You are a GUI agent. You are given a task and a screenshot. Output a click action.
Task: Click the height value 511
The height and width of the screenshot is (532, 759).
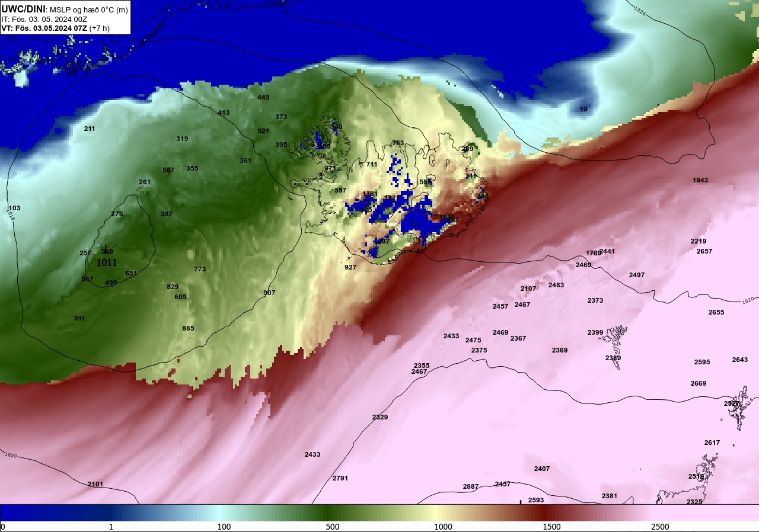(79, 318)
